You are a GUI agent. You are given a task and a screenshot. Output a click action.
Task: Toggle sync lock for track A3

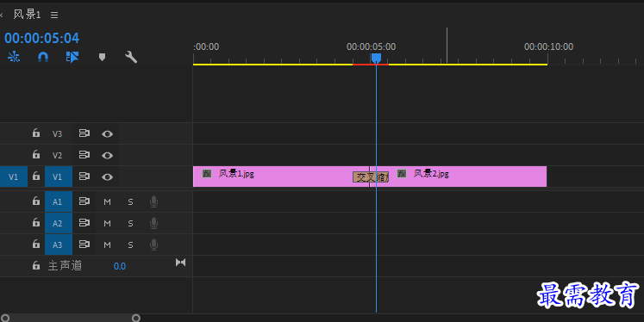point(84,245)
